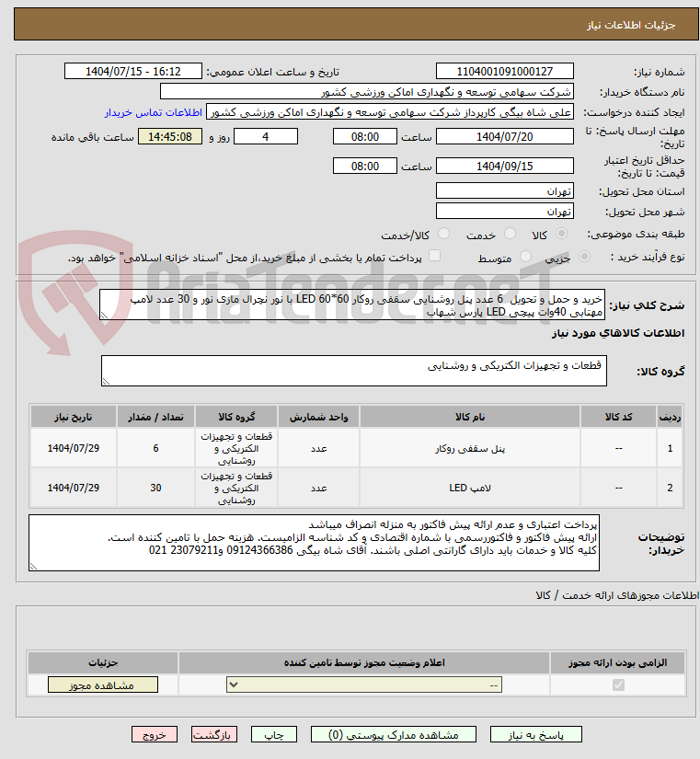Click need date of پنل سقفی روکار row

pos(73,448)
